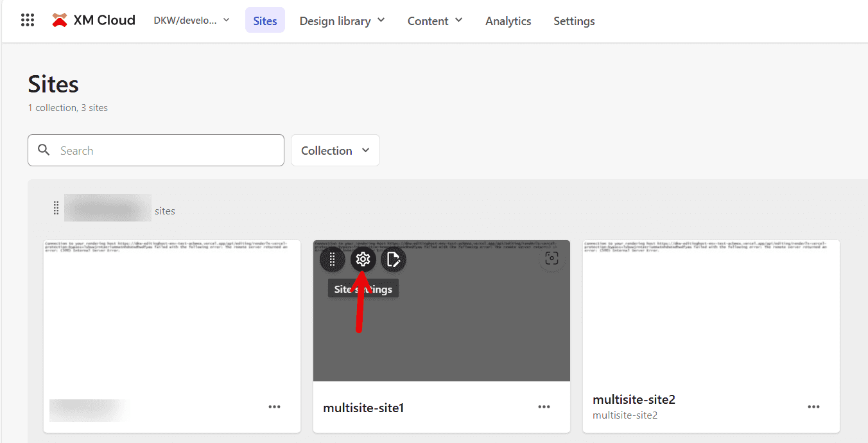This screenshot has width=868, height=443.
Task: Click the search magnifier icon
Action: point(44,150)
